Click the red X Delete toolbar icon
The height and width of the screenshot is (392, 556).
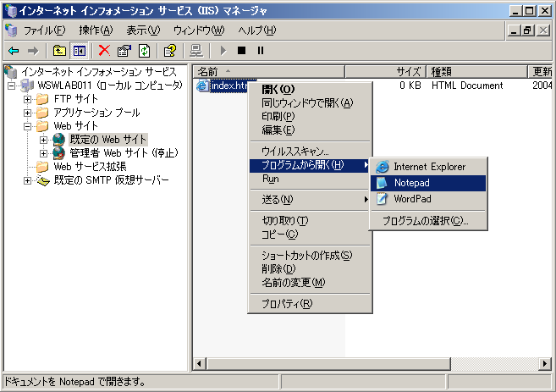[104, 51]
